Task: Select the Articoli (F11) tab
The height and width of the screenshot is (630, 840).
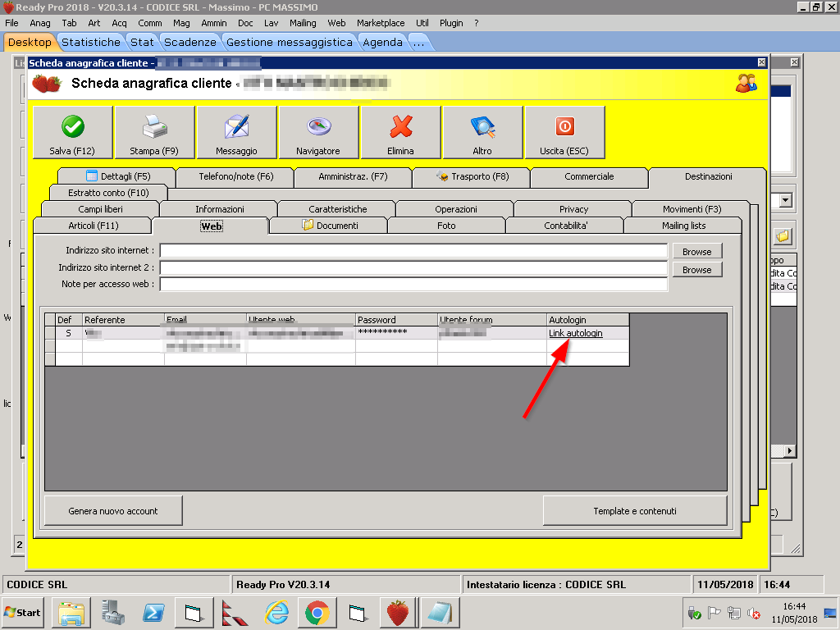Action: pos(94,226)
